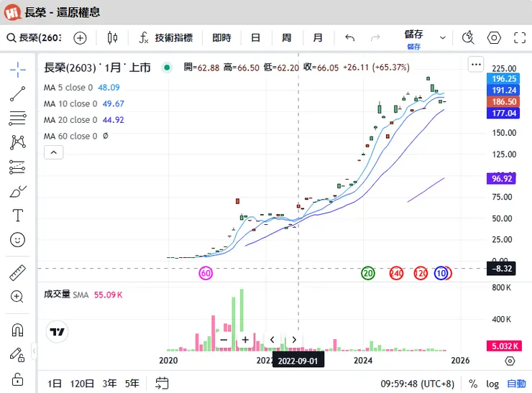Viewport: 532px width, 393px height.
Task: Toggle 自動 auto scale
Action: tap(516, 384)
